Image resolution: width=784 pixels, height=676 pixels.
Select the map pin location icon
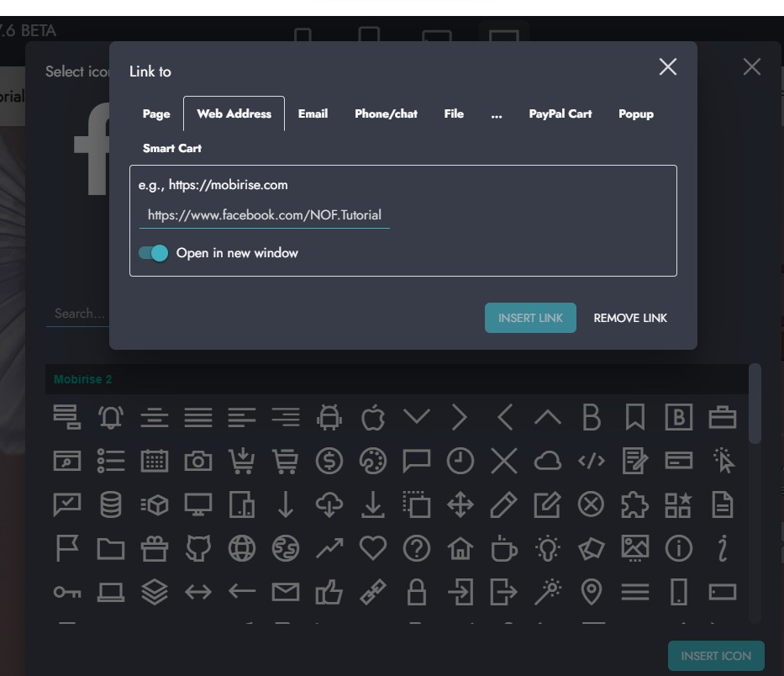click(x=592, y=593)
